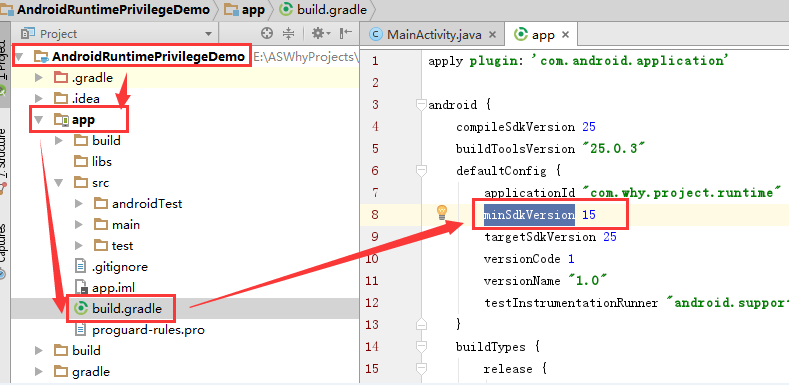The width and height of the screenshot is (789, 385).
Task: Select libs folder in the tree
Action: click(x=102, y=162)
